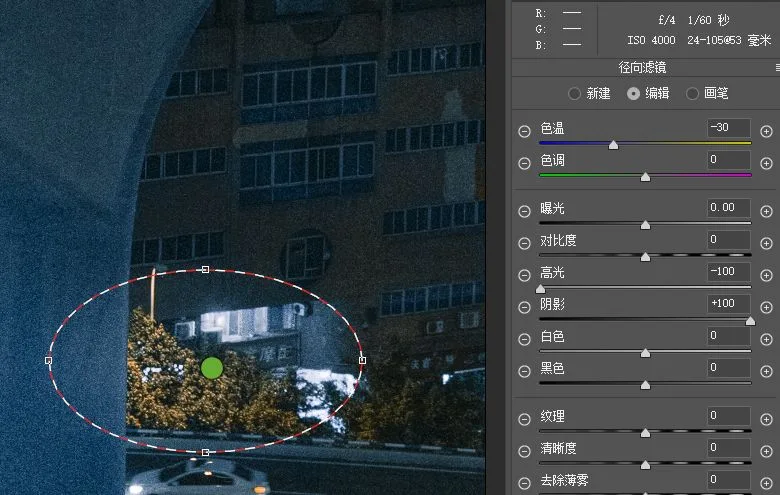
Task: Increase 色温 with its plus icon
Action: coord(766,131)
